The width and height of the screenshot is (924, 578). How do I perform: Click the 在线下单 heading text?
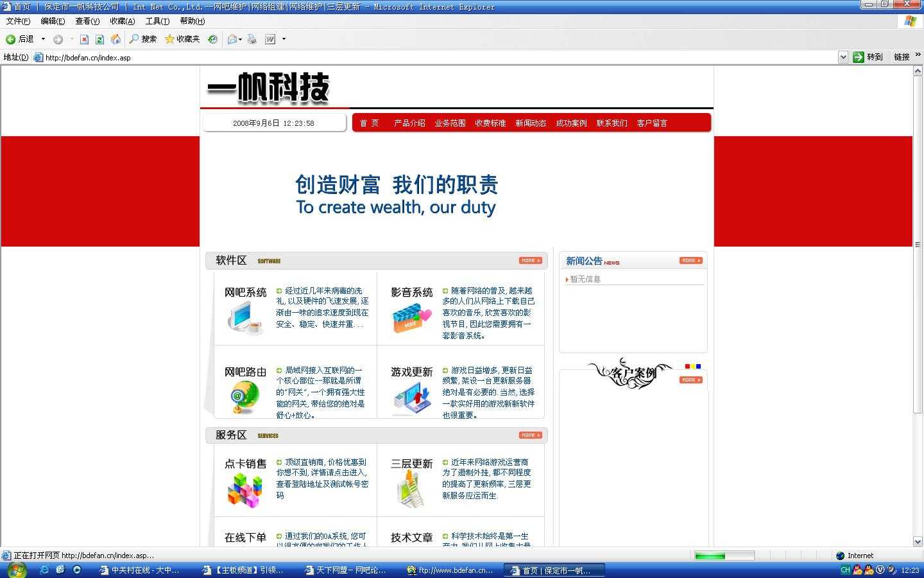[x=245, y=538]
